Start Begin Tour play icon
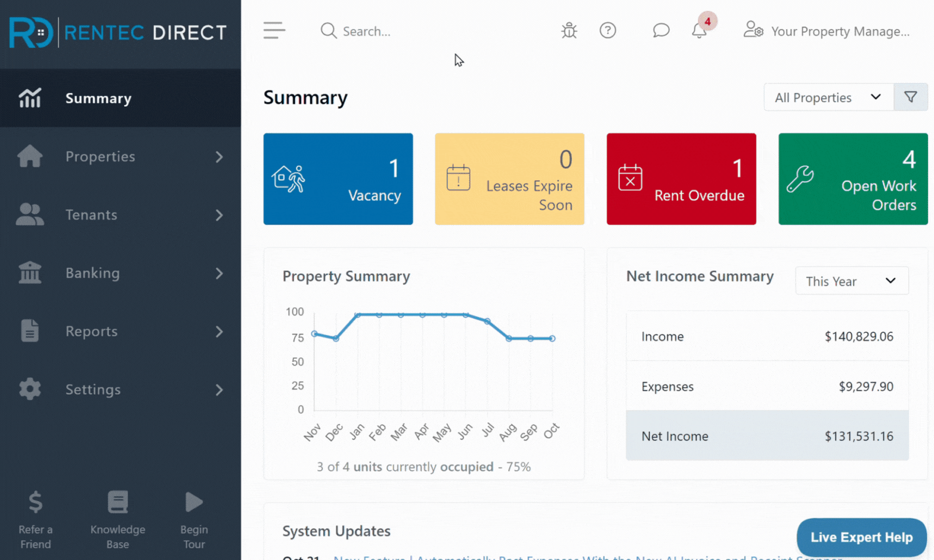The height and width of the screenshot is (560, 934). (194, 502)
